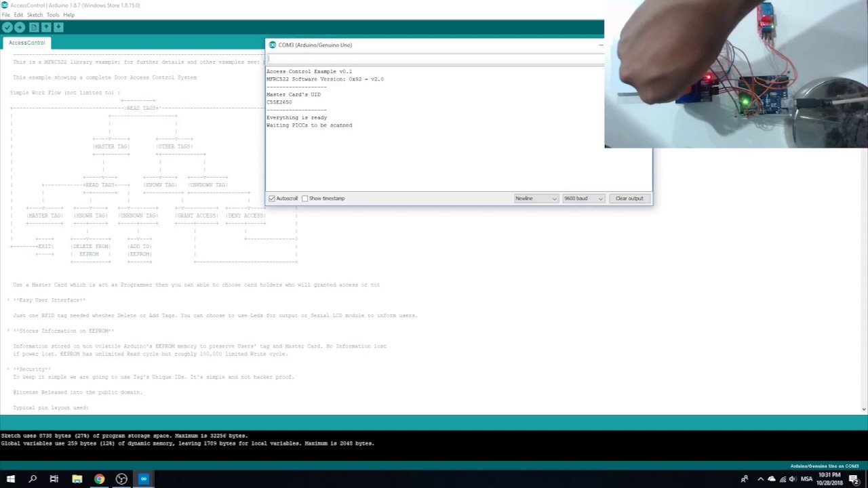Click the 'Everything is ready' serial output line
The width and height of the screenshot is (868, 488).
pos(296,118)
